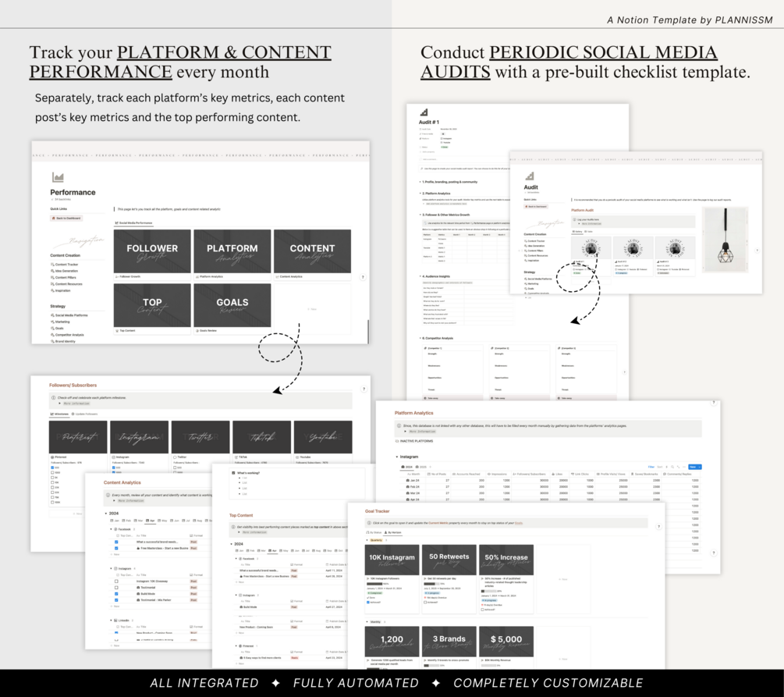The image size is (784, 697).
Task: Select the Milestones tab in Followers section
Action: click(59, 414)
